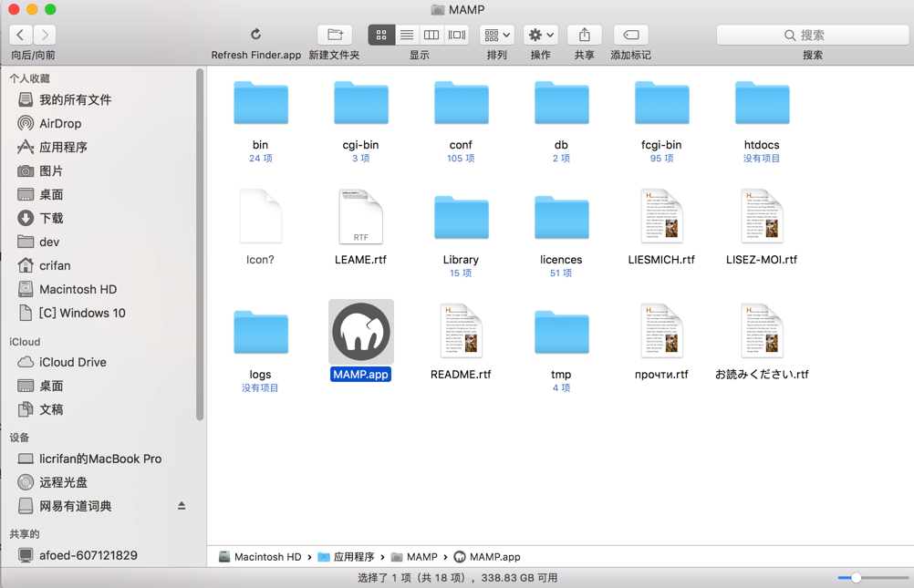Select the logs folder icon
914x588 pixels.
coord(261,333)
